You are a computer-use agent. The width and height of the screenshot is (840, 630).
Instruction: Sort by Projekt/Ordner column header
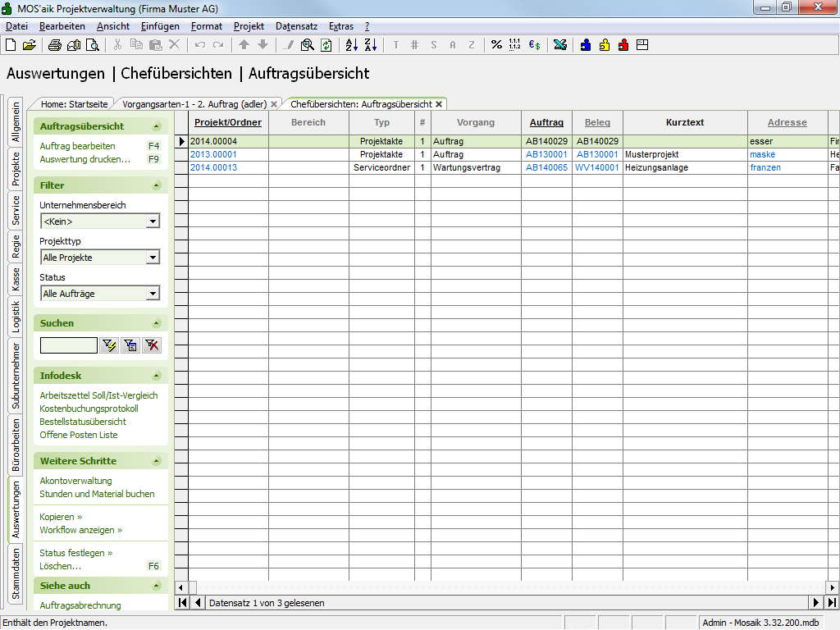228,123
